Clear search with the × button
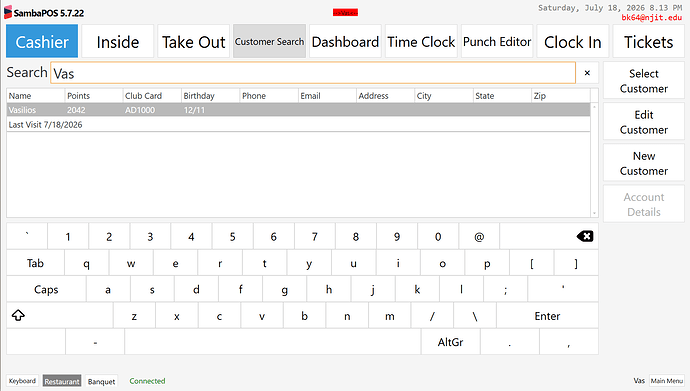 click(587, 73)
